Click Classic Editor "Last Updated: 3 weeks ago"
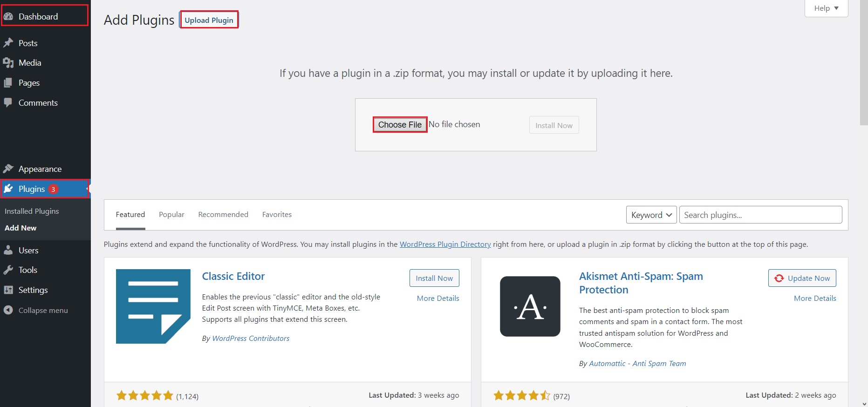Screen dimensions: 868x407 (414, 395)
